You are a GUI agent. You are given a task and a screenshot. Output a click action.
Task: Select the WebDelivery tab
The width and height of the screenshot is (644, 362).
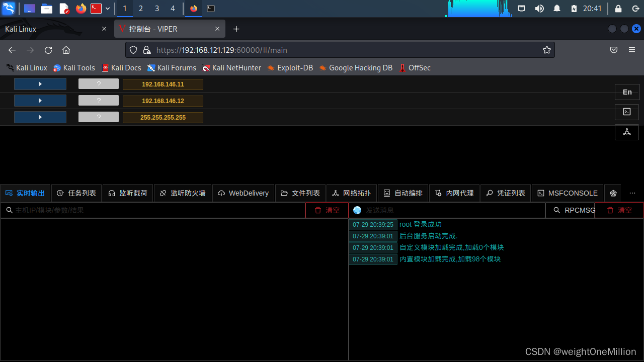click(243, 193)
